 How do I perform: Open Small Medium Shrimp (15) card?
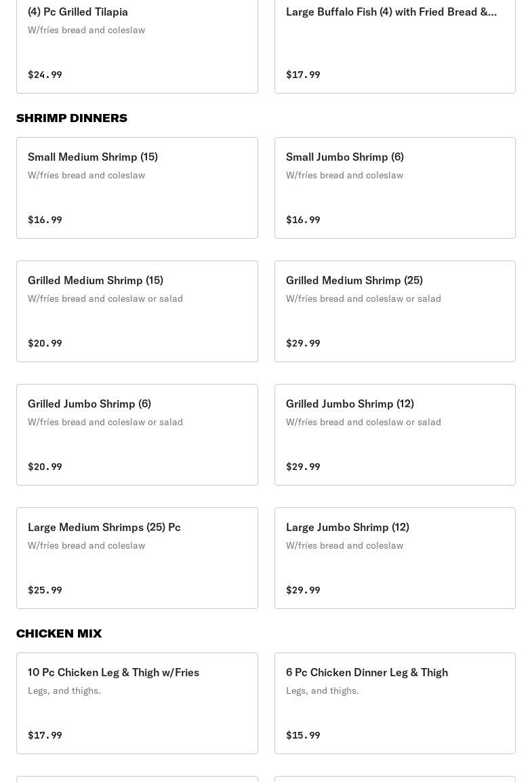click(x=137, y=188)
